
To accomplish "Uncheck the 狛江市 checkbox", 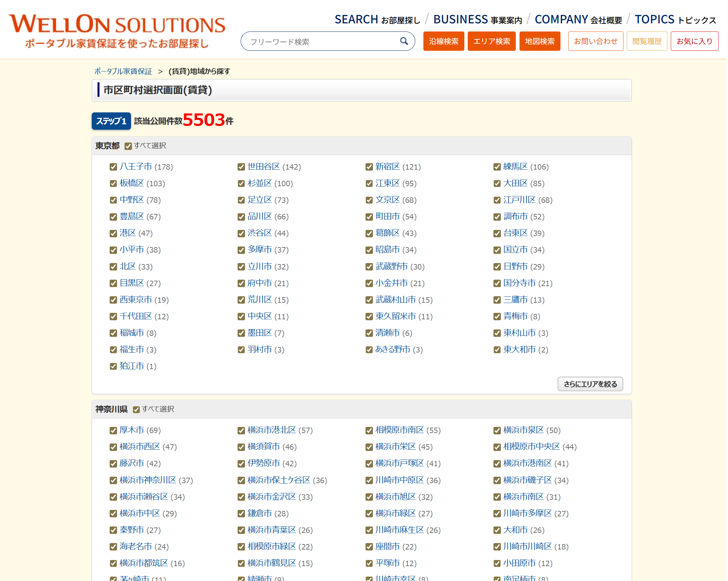I will pos(113,366).
